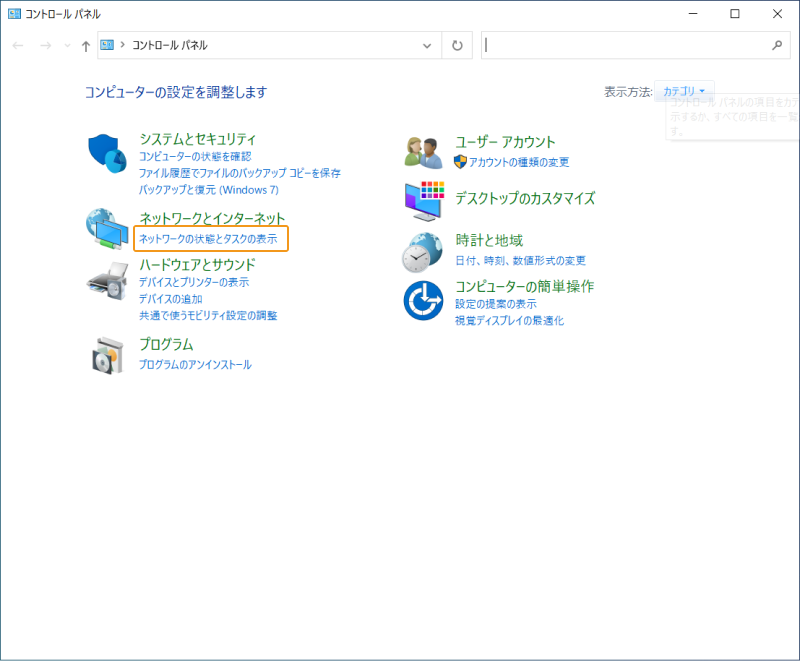
Task: Click the Ease of Access blue circle icon
Action: pyautogui.click(x=423, y=300)
